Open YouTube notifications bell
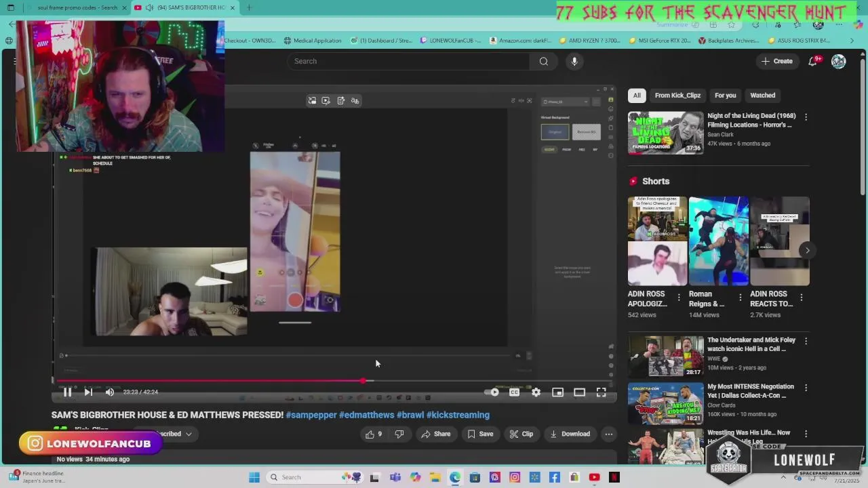Image resolution: width=868 pixels, height=488 pixels. pos(813,61)
